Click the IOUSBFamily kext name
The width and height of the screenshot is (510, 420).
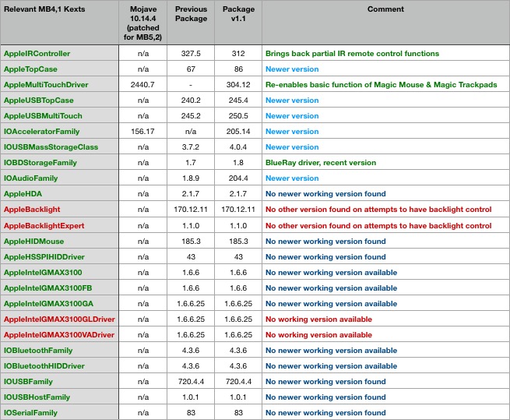tap(28, 382)
